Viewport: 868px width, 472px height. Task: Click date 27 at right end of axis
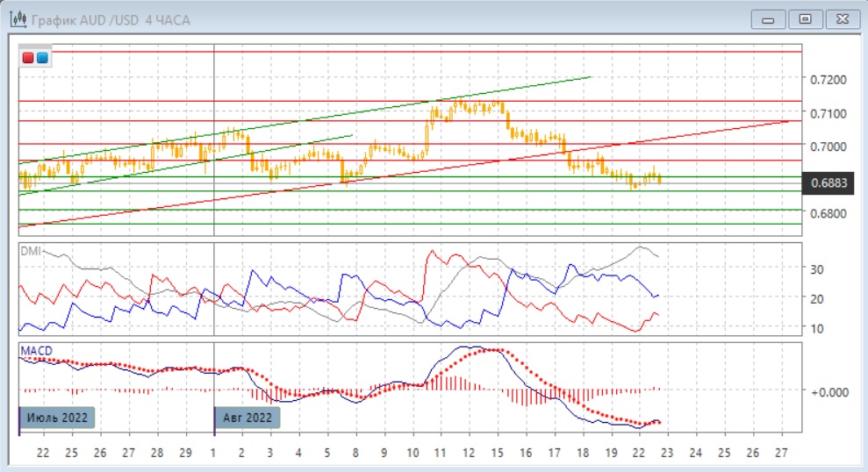781,454
